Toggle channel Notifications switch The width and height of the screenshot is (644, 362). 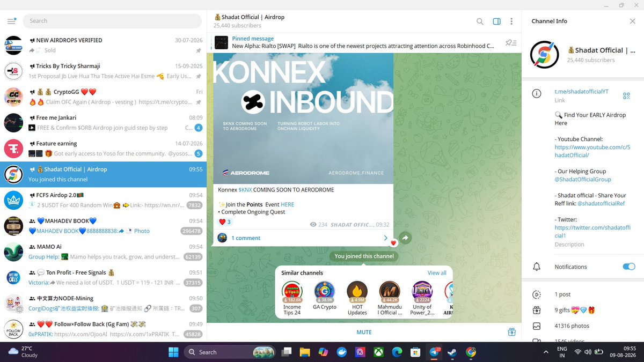(628, 267)
